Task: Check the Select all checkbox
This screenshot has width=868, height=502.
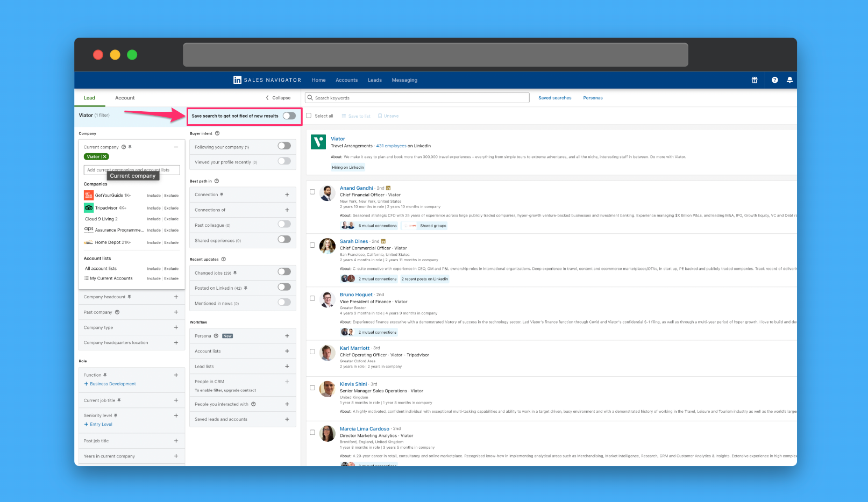Action: [x=309, y=116]
